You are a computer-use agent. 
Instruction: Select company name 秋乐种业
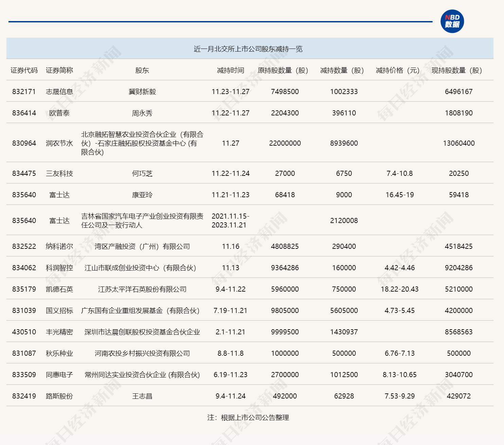(59, 353)
